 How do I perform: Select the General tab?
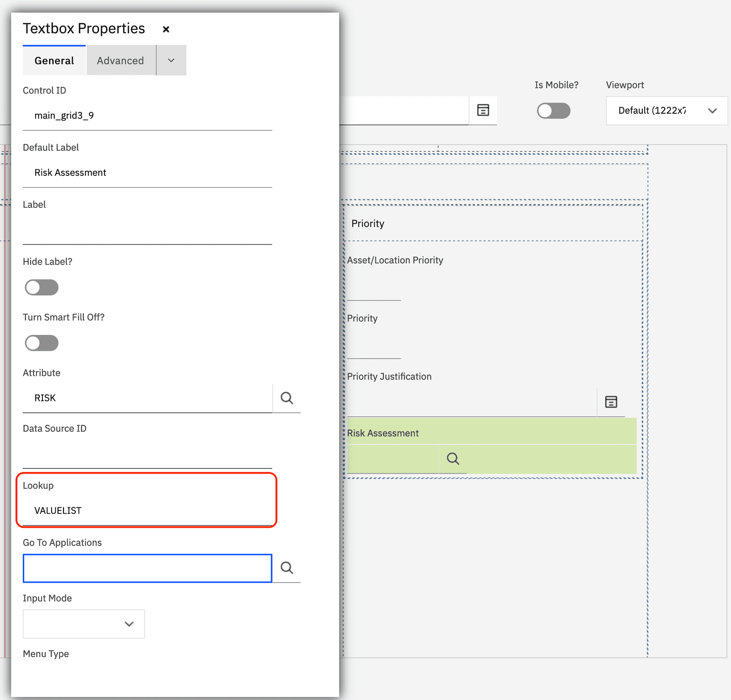(x=54, y=61)
